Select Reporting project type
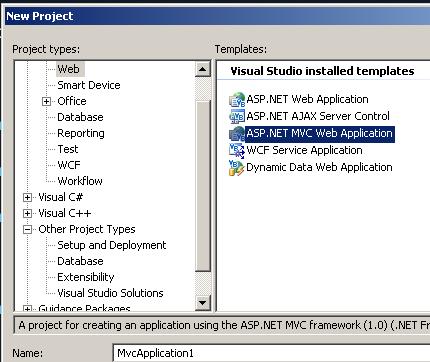 coord(81,133)
